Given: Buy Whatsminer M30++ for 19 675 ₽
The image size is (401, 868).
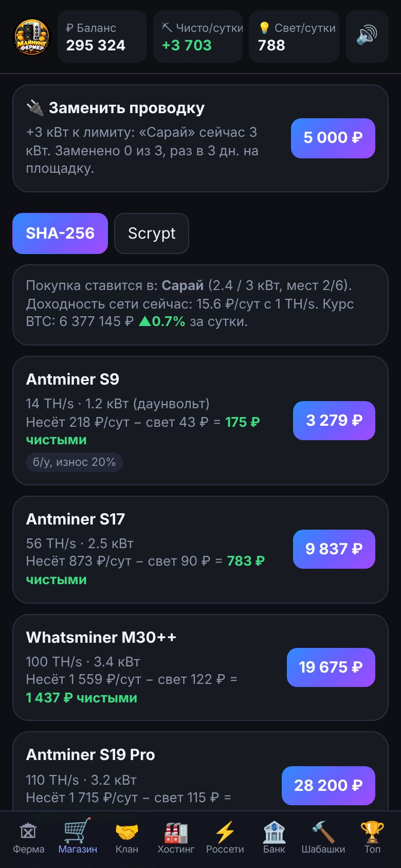Looking at the screenshot, I should tap(331, 667).
